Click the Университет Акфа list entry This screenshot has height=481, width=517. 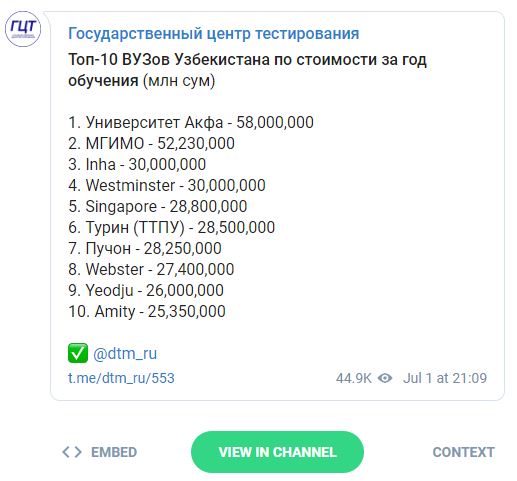(191, 122)
